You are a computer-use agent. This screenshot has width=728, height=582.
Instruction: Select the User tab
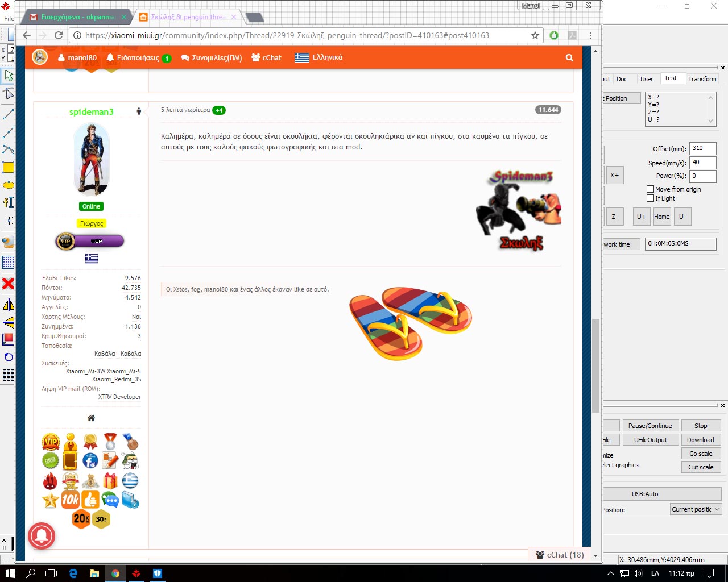pos(647,79)
